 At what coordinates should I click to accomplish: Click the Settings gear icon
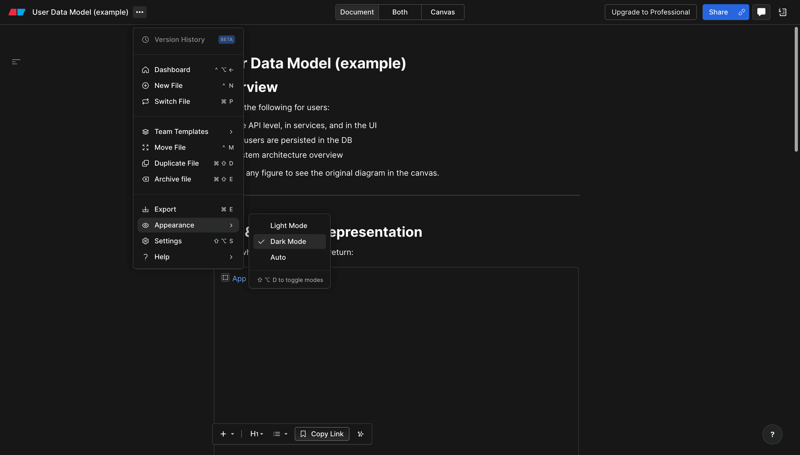tap(145, 241)
